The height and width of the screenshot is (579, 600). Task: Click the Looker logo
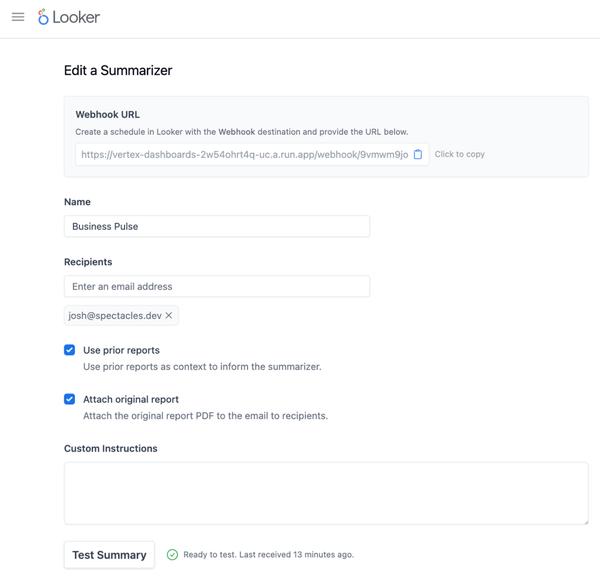click(69, 17)
